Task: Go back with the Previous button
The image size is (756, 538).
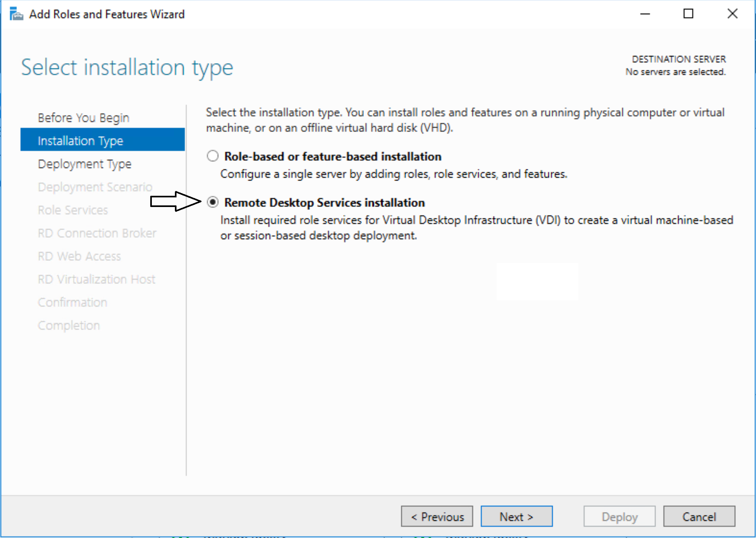Action: pos(437,517)
